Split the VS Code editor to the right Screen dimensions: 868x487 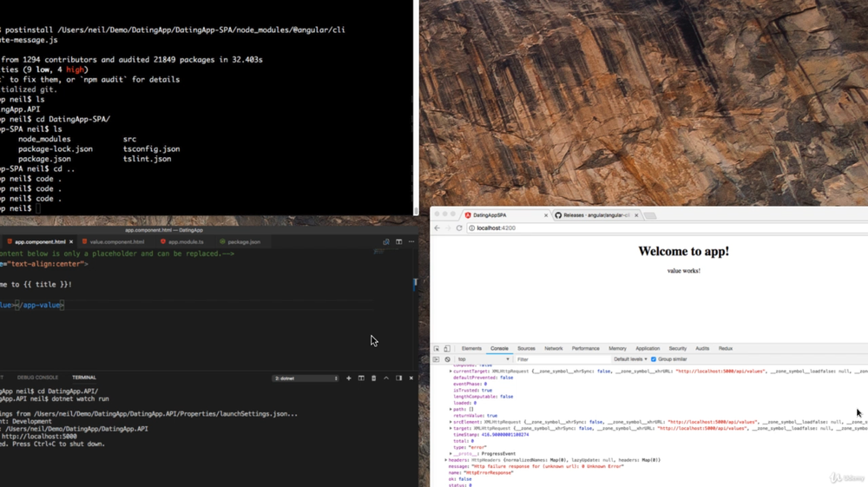pos(398,242)
